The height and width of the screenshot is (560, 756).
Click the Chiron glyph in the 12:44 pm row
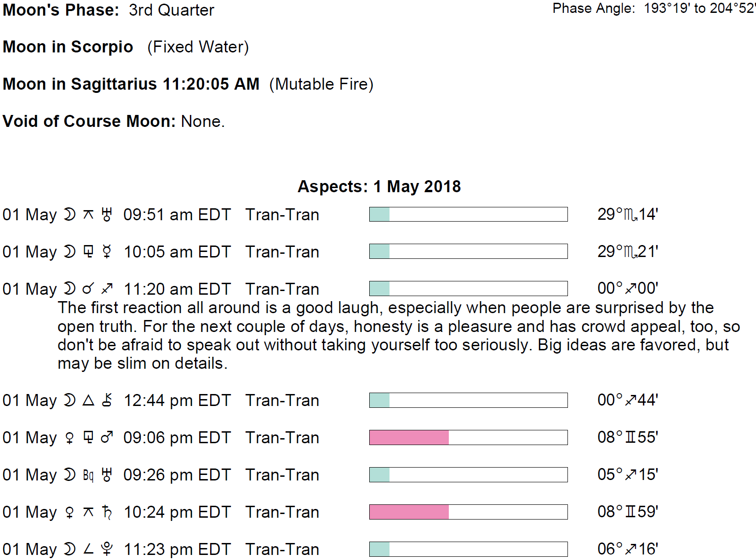(107, 400)
